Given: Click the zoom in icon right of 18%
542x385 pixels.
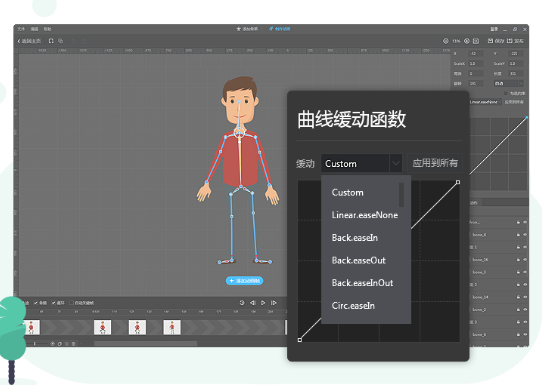Looking at the screenshot, I should (467, 41).
